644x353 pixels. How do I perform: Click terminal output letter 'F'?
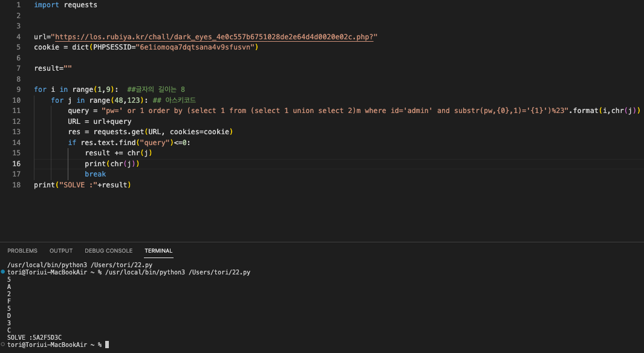(x=9, y=301)
